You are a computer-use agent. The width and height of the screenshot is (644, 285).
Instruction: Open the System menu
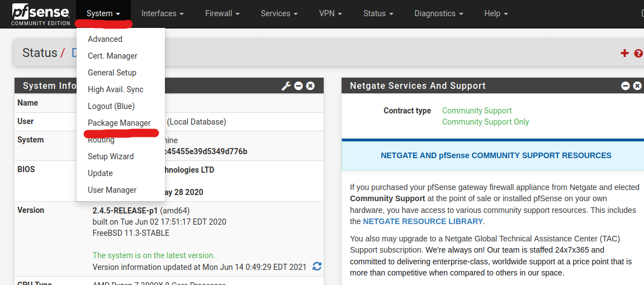[103, 13]
